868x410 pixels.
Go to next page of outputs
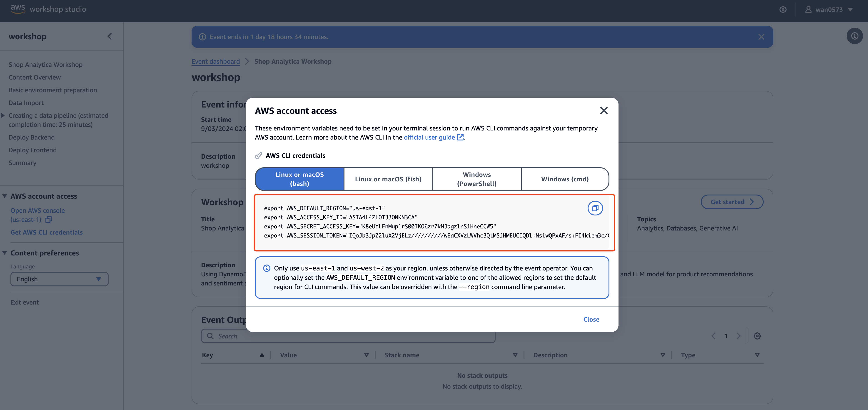pos(738,336)
